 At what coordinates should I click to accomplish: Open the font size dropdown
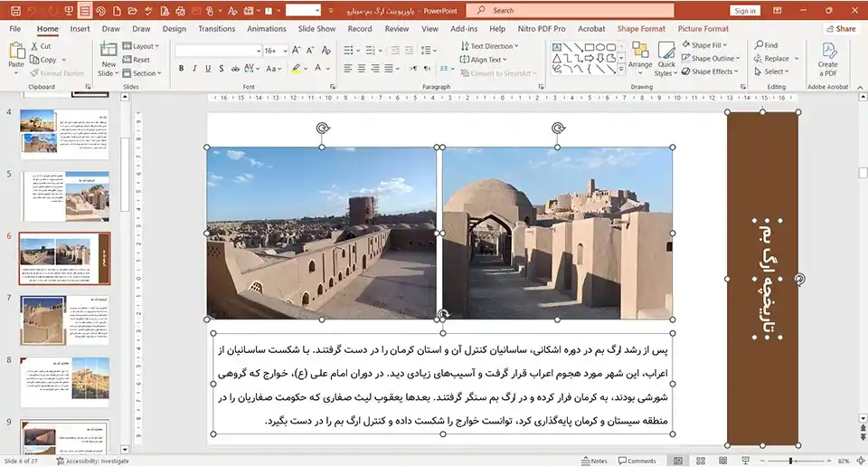285,51
